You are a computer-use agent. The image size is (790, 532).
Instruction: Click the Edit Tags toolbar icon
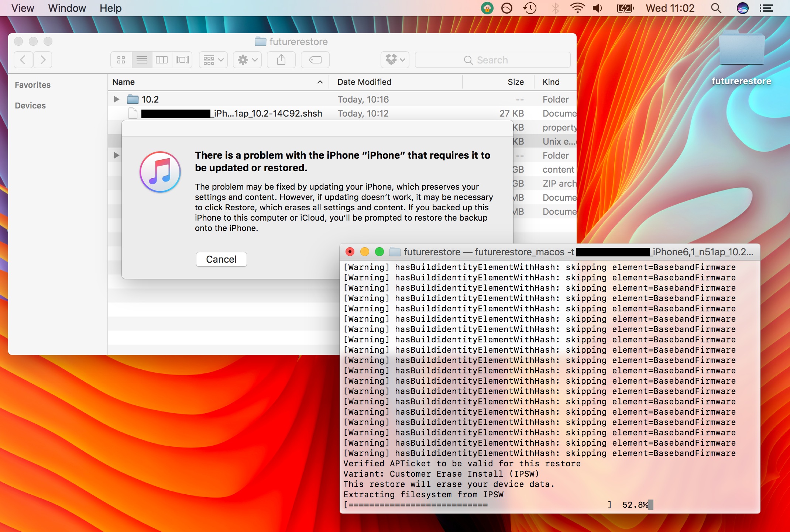[x=315, y=60]
